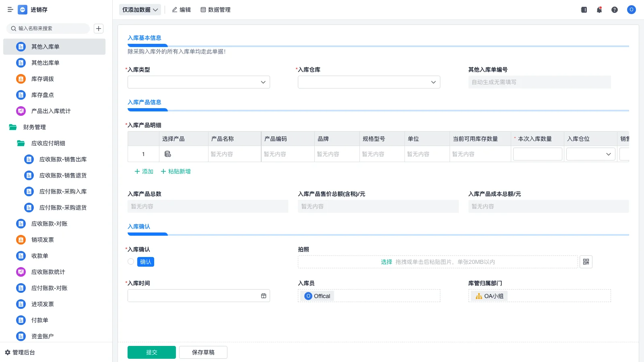Click the purple 产品出入库统计 chart icon
Viewport: 644px width, 362px height.
pyautogui.click(x=21, y=111)
